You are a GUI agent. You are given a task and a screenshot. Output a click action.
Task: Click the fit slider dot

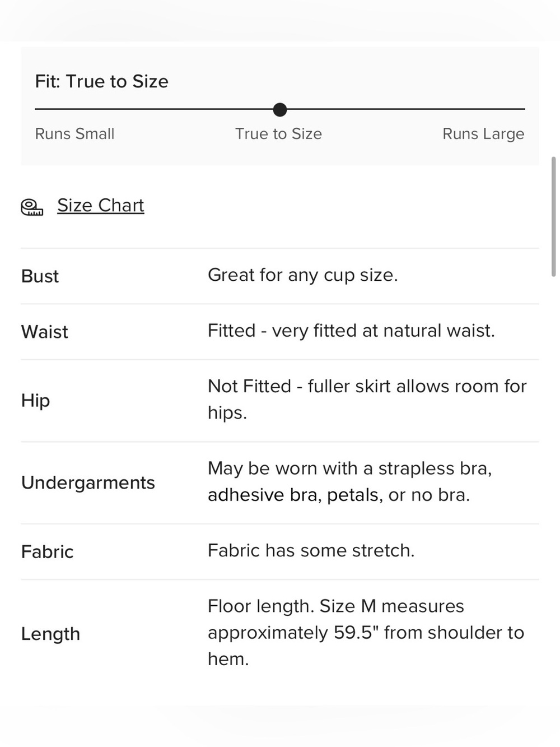click(280, 110)
